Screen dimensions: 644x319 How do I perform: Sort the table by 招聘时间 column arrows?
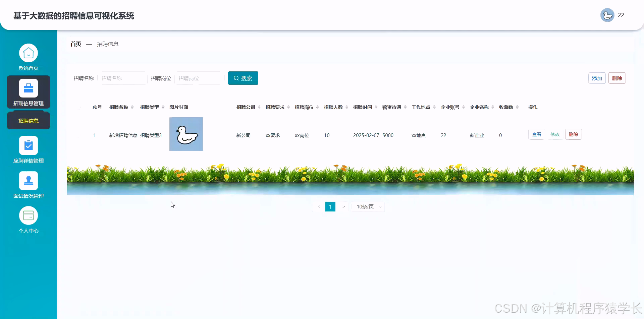click(377, 107)
